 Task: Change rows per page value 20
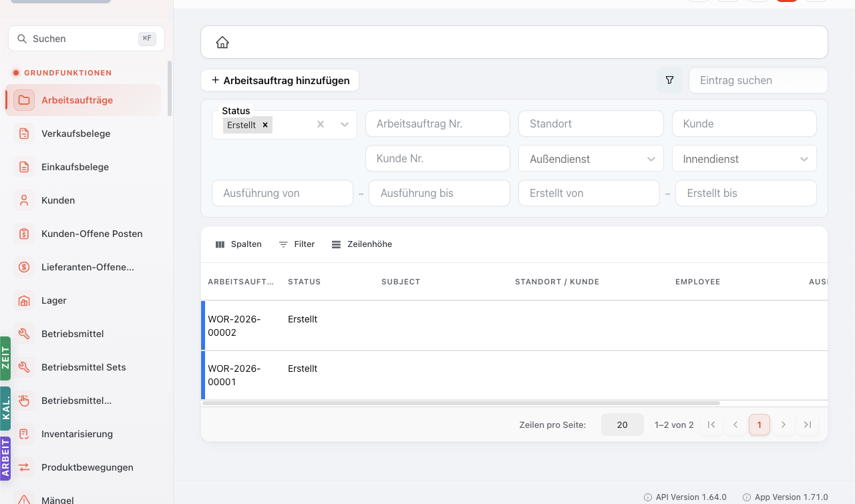623,425
